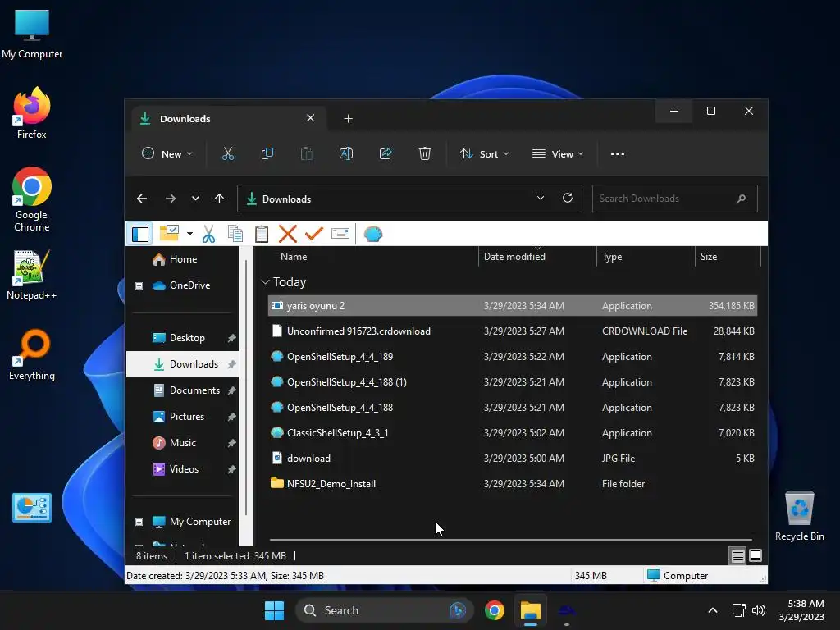Open the New dropdown menu
This screenshot has height=630, width=840.
167,153
